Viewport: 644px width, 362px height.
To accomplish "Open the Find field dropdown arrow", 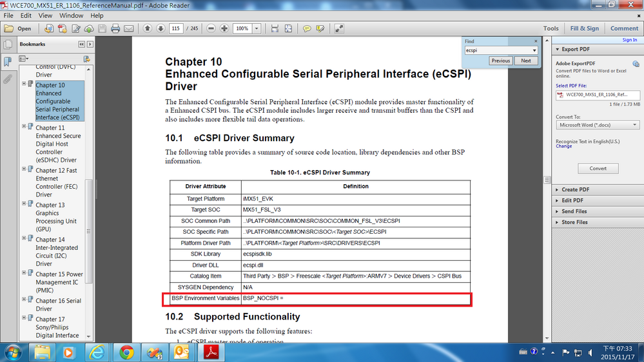I will click(x=534, y=50).
